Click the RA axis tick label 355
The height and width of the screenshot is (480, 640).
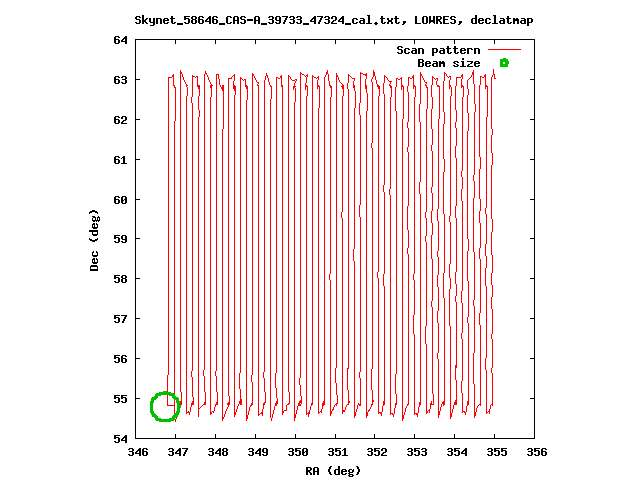pos(497,452)
